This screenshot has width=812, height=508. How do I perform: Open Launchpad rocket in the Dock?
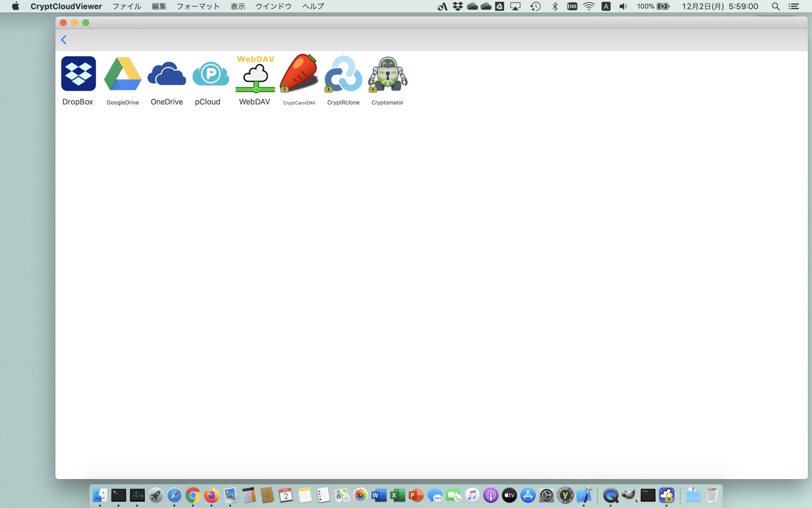click(x=156, y=495)
